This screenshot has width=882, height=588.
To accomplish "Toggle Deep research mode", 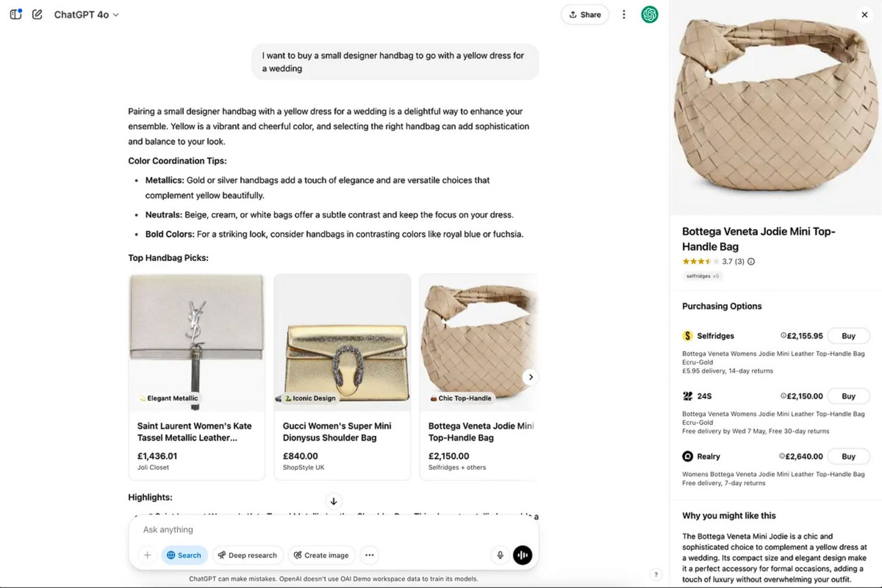I will tap(248, 555).
